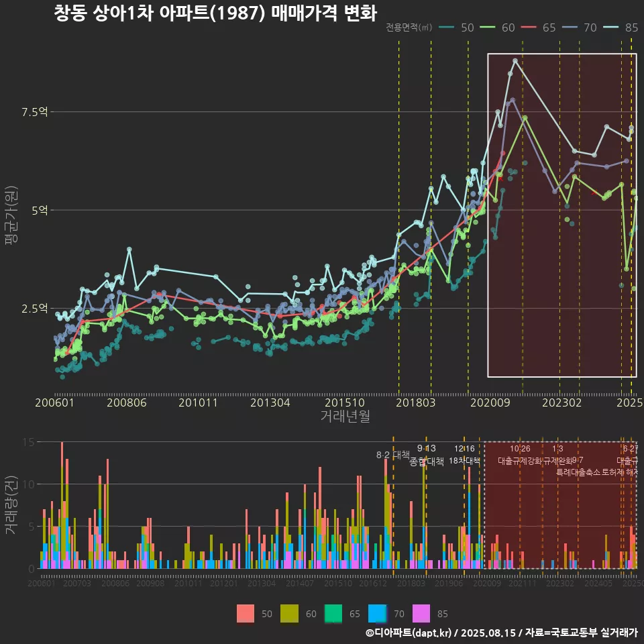Click the chart title '창동 상아1차 아파트(1987) 매매가격 변화'
The image size is (644, 644).
(x=215, y=13)
